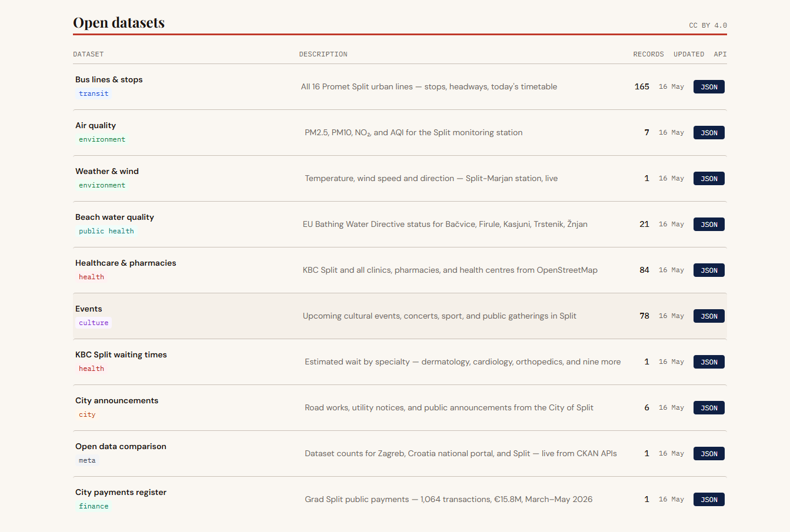The width and height of the screenshot is (790, 532).
Task: Click the 84 records count for Healthcare
Action: [644, 270]
